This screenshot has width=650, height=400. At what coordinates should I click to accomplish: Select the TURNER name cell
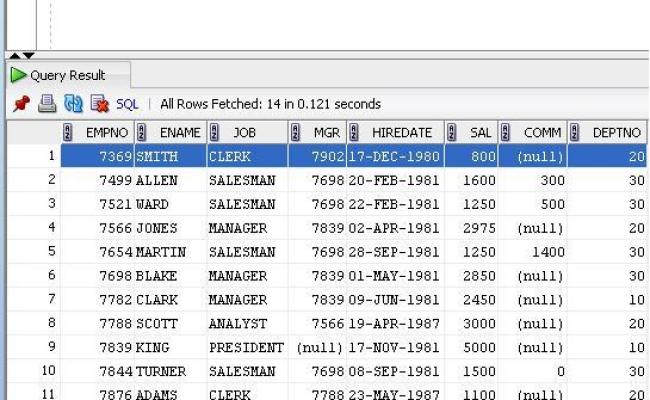point(170,371)
